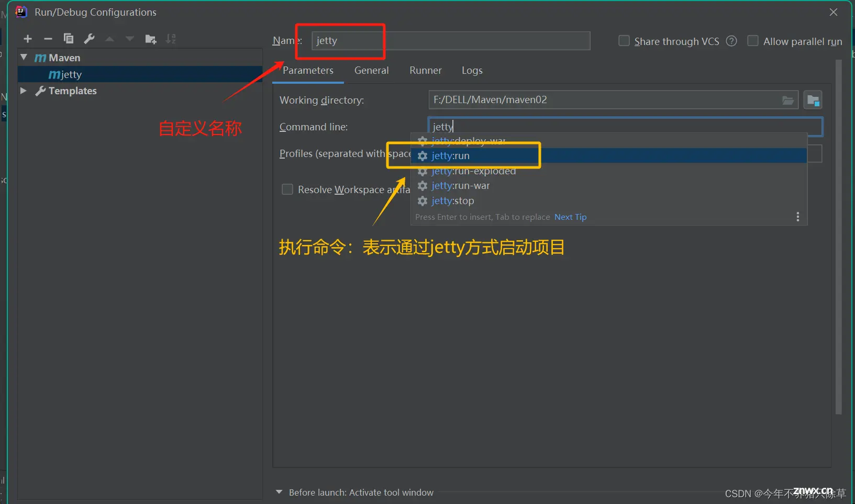Screen dimensions: 855x504
Task: Copy the selected configuration
Action: tap(69, 38)
